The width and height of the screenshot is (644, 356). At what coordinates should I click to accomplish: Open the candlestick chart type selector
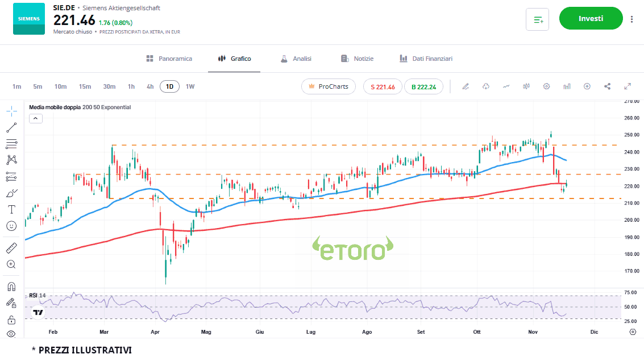click(526, 86)
